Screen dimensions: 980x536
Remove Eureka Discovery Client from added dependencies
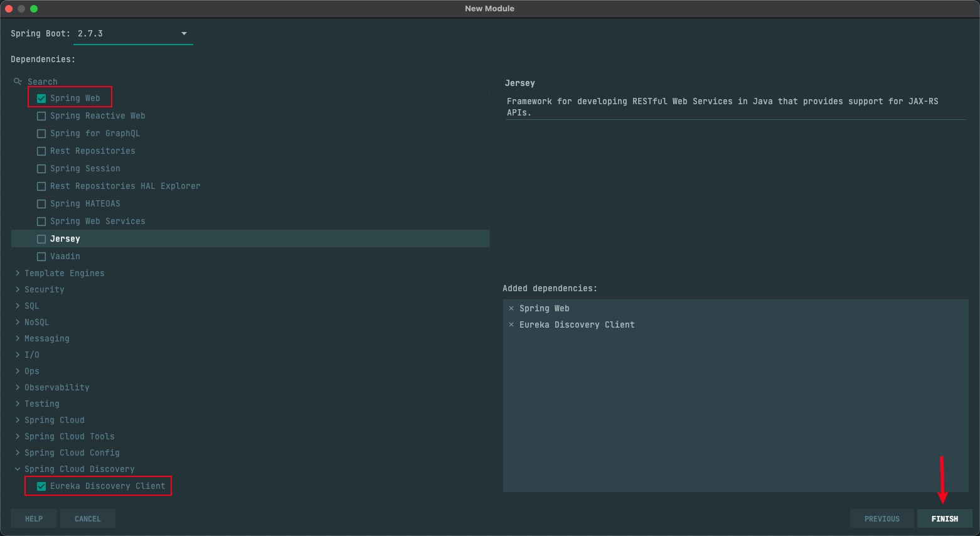pyautogui.click(x=511, y=324)
